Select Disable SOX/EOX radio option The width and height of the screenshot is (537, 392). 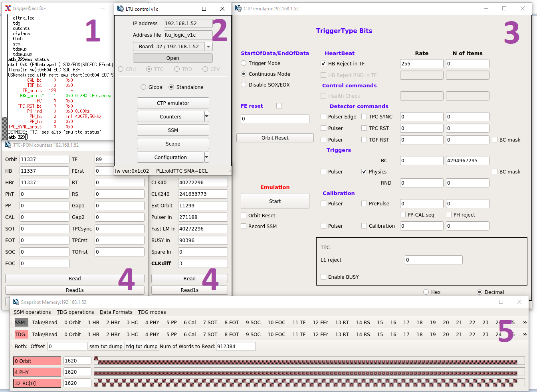click(244, 85)
